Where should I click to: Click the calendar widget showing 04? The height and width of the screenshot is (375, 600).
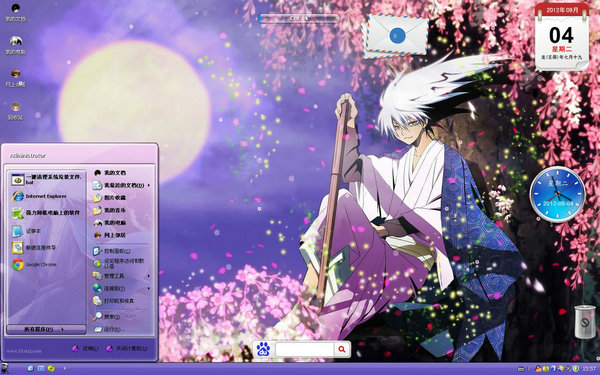[562, 36]
